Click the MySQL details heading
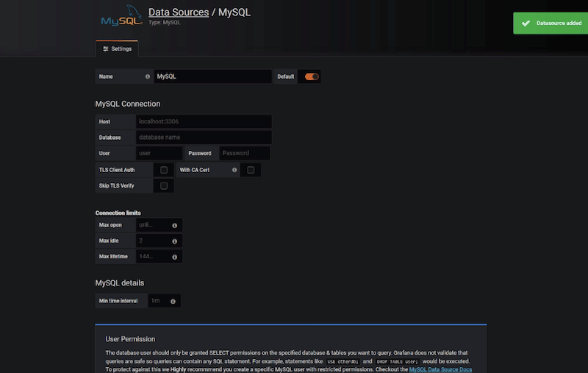 point(120,283)
